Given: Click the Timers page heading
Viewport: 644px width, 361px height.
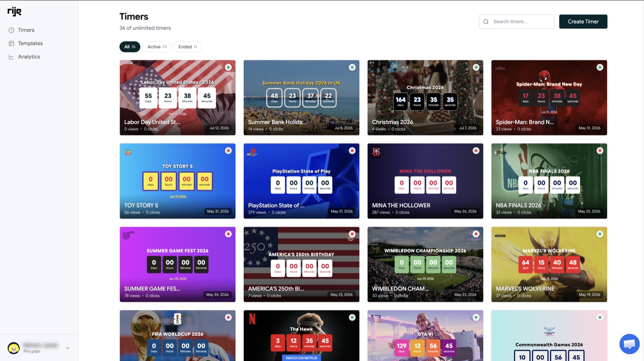Looking at the screenshot, I should 134,16.
